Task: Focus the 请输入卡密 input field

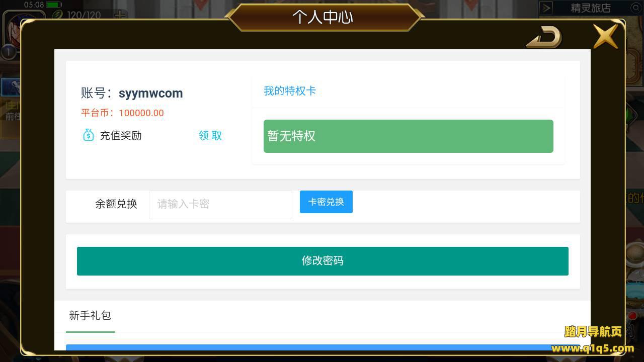Action: [220, 204]
